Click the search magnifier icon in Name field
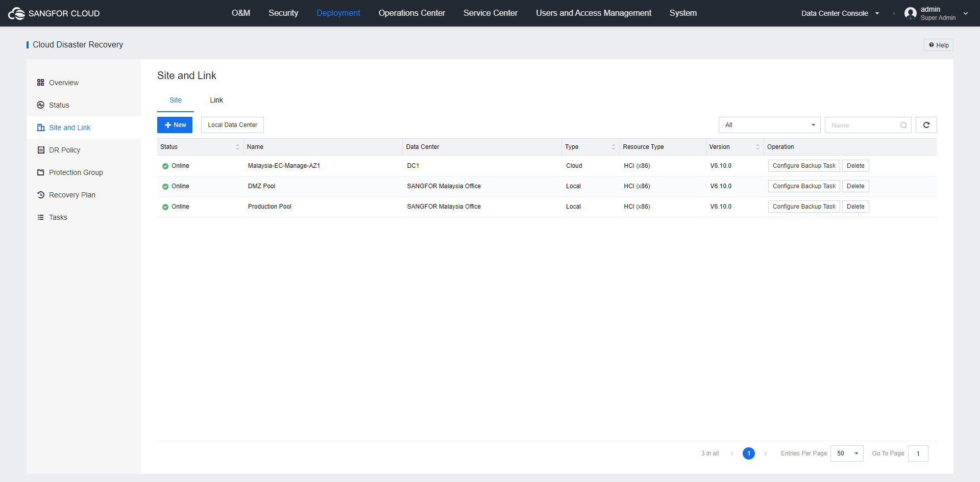Screen dimensions: 980x482 [x=903, y=125]
